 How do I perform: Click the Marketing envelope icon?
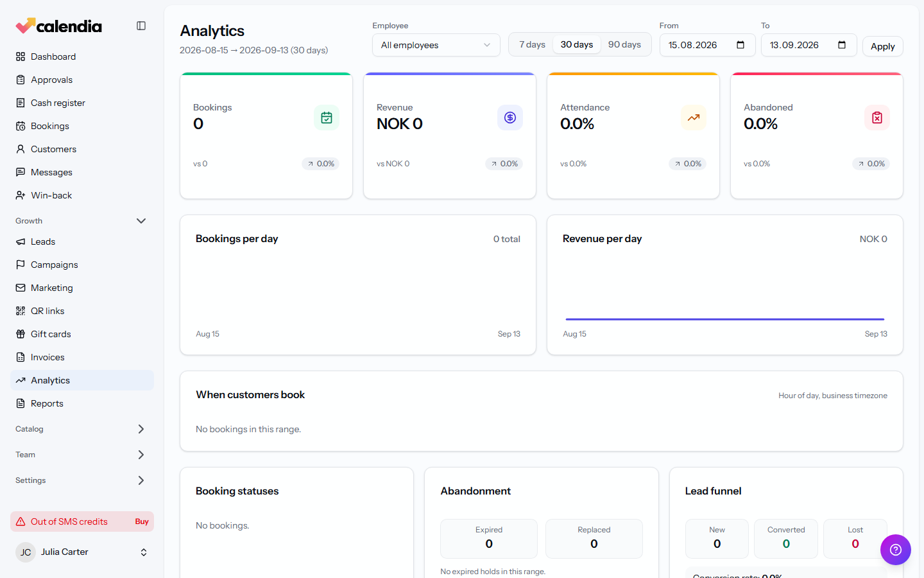21,288
